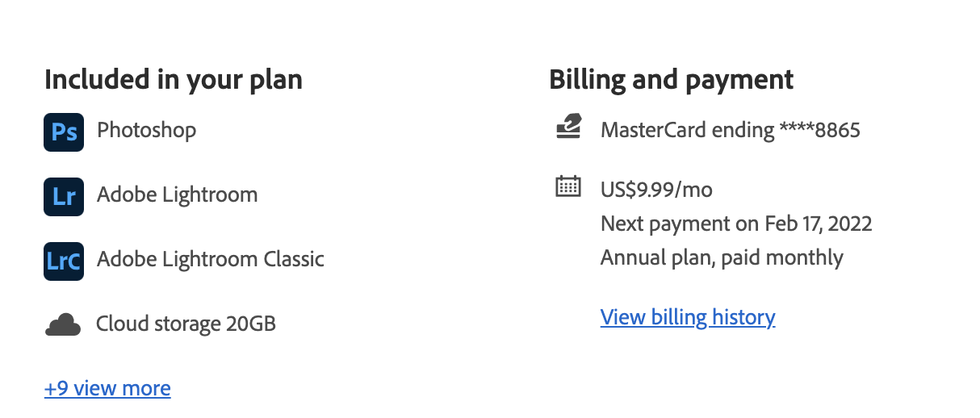Click the Lightroom Lr app icon
Viewport: 980px width, 418px height.
point(64,196)
